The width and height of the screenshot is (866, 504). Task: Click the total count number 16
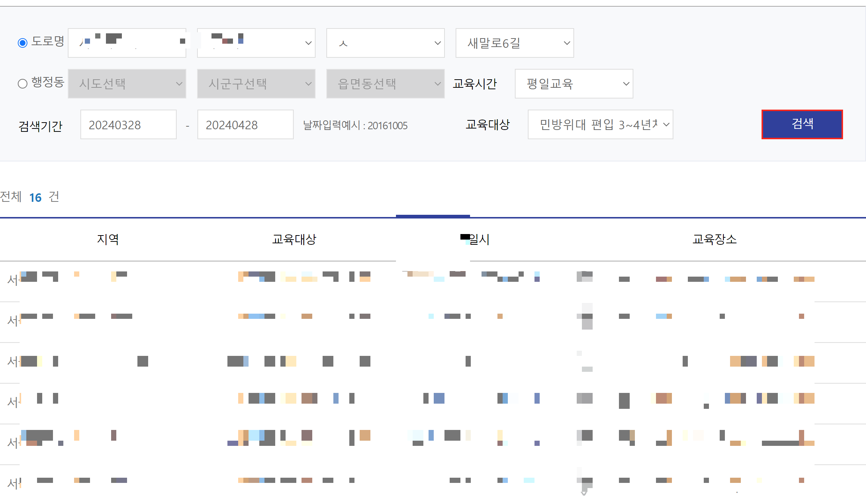tap(35, 197)
